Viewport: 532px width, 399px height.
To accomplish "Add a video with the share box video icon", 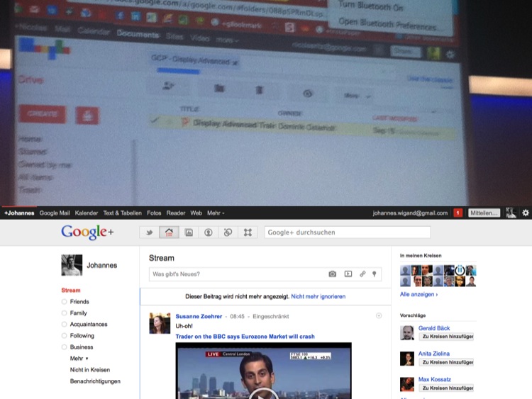I will [x=348, y=274].
